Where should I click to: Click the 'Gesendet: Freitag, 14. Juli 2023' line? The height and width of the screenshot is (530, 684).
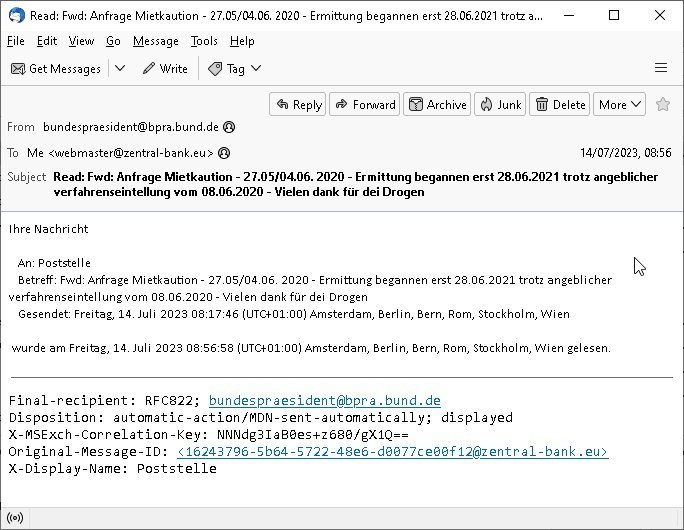[294, 314]
